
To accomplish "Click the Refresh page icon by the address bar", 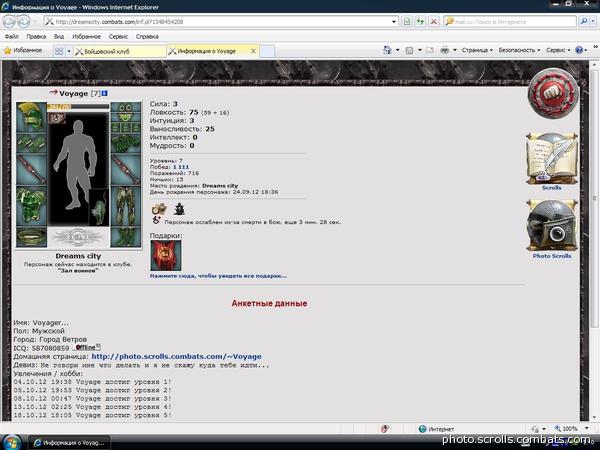I will 420,21.
